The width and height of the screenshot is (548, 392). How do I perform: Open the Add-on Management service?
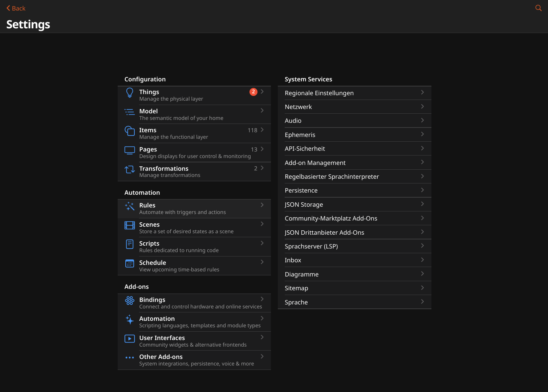[315, 163]
